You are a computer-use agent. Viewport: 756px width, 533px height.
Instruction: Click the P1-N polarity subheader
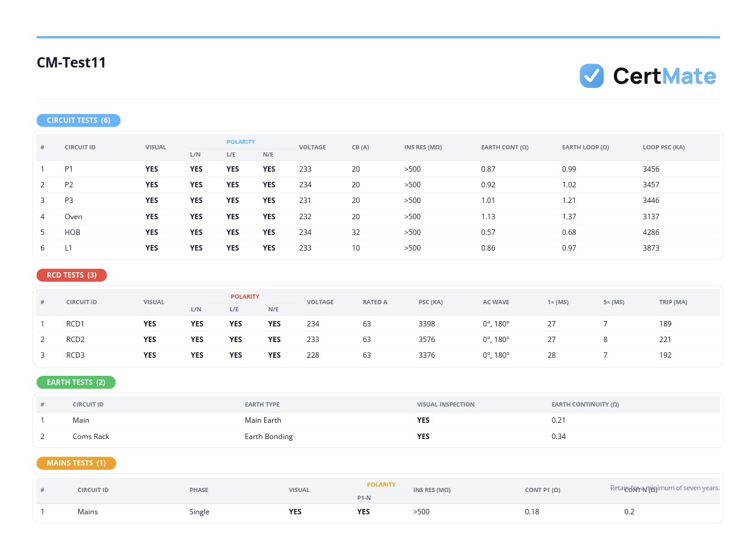click(x=364, y=498)
